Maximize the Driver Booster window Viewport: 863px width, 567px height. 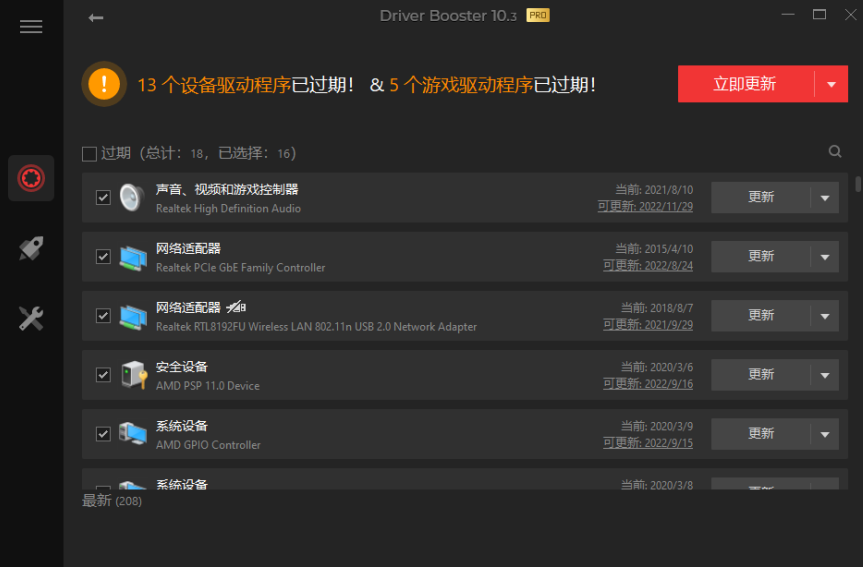click(820, 15)
